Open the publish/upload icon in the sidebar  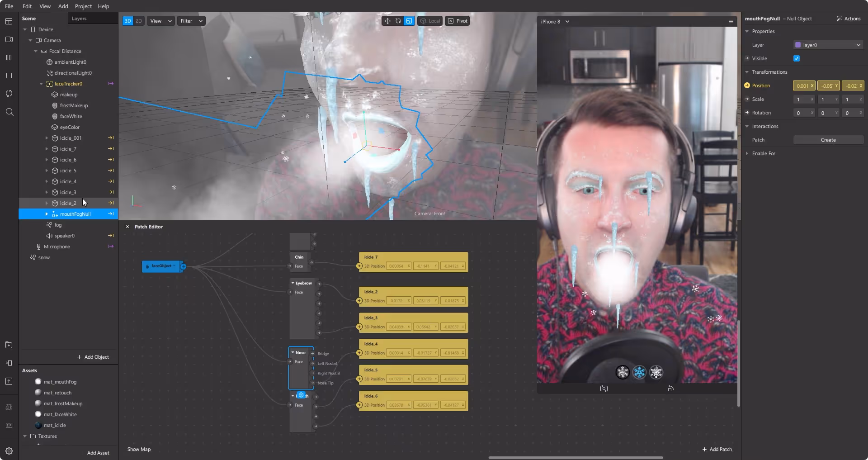point(9,381)
